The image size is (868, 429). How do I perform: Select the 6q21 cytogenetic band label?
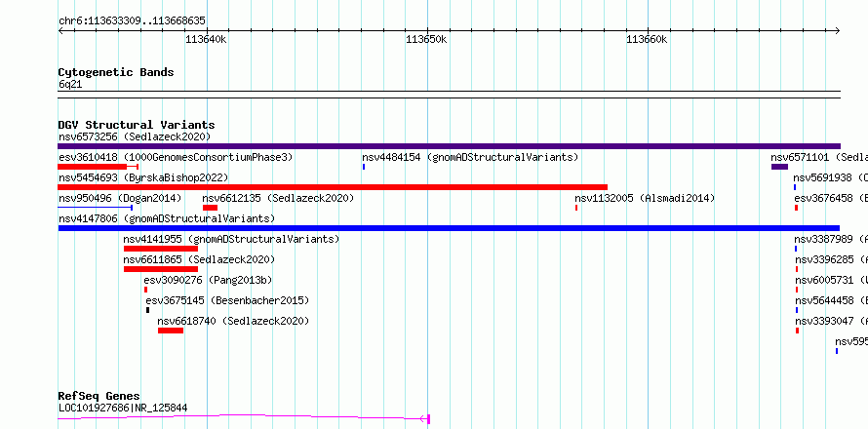pyautogui.click(x=70, y=85)
